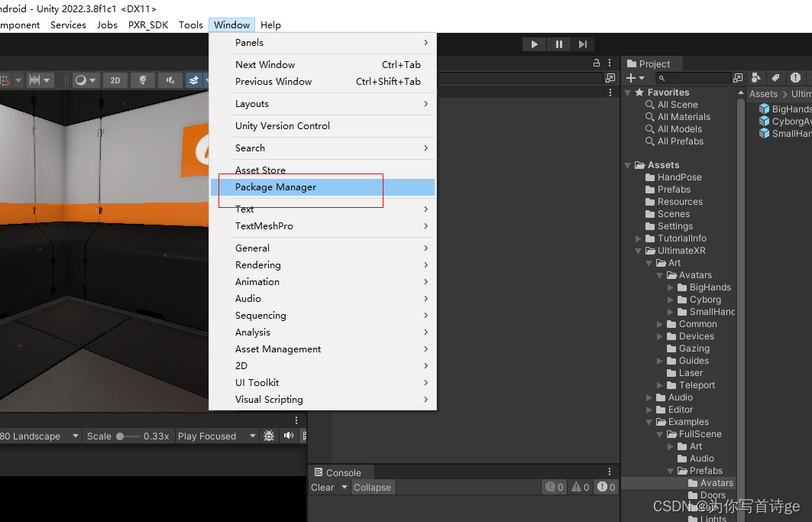This screenshot has width=812, height=522.
Task: Click the Assets breadcrumb link
Action: tap(763, 94)
